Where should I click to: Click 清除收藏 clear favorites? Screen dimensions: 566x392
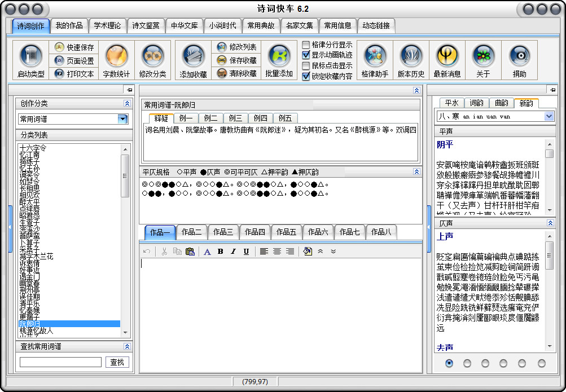point(236,73)
